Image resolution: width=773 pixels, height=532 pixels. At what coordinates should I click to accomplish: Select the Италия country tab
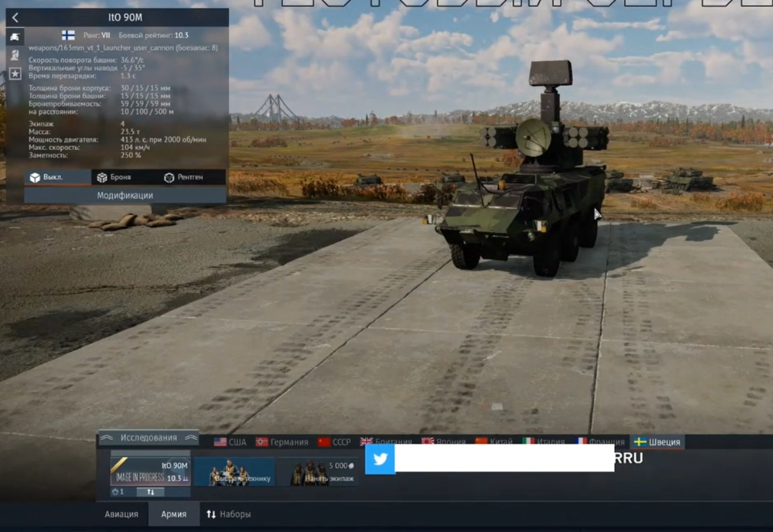[544, 441]
